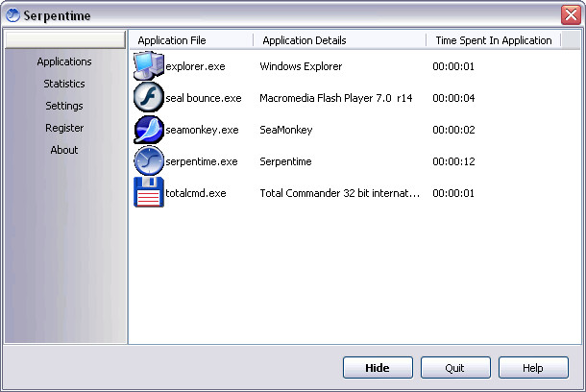Click explorer.exe's 00:00:01 time value
Screen dimensions: 586x392
click(453, 66)
